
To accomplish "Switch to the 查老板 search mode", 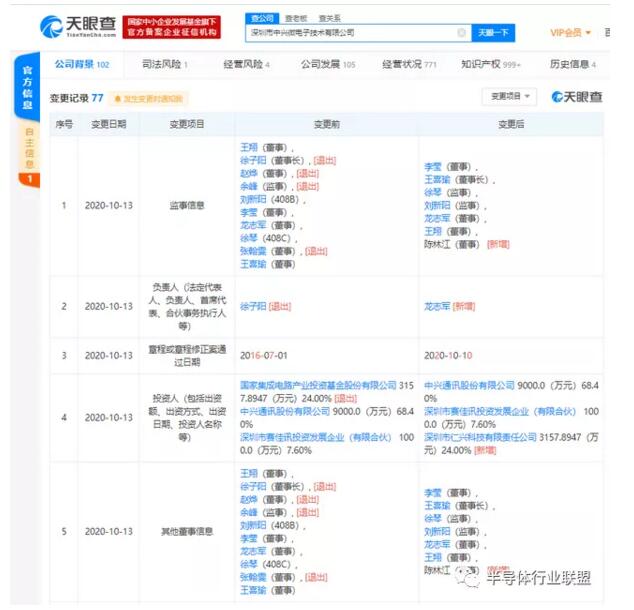I will coord(295,17).
